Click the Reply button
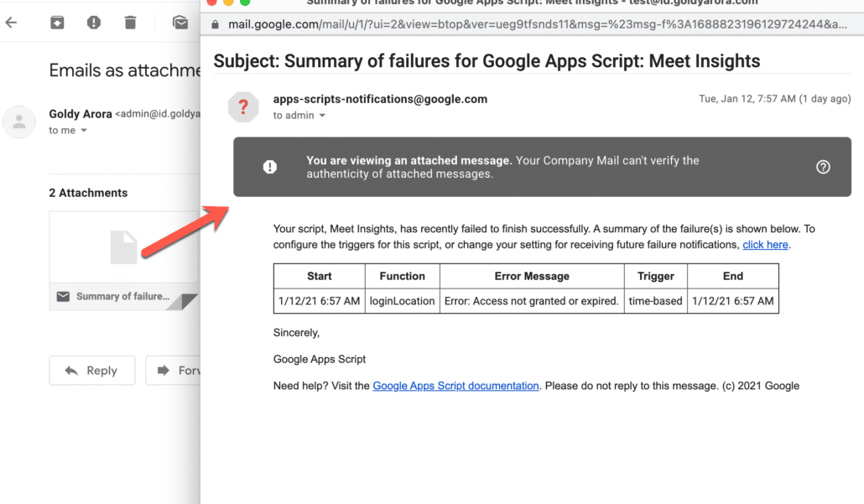Screen dimensions: 864x504 tap(92, 370)
